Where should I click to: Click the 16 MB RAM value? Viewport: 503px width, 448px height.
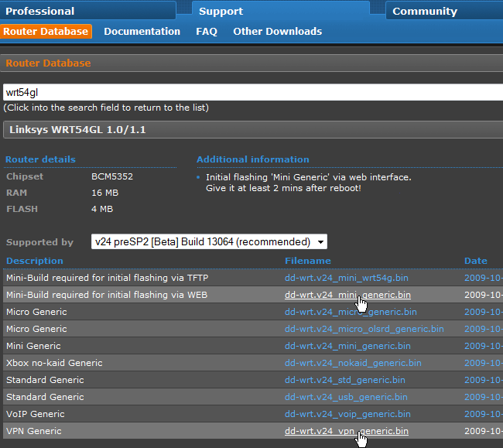click(x=105, y=193)
